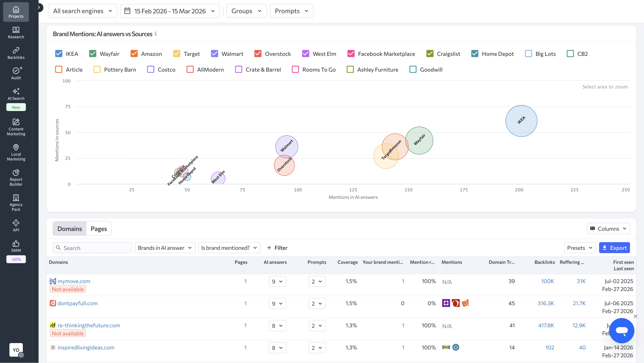Click info icon next to Brand Mentions title
644x363 pixels.
coord(156,33)
